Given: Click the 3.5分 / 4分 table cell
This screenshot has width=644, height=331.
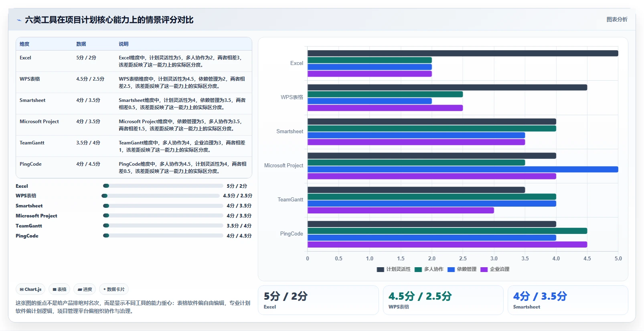Looking at the screenshot, I should (88, 143).
